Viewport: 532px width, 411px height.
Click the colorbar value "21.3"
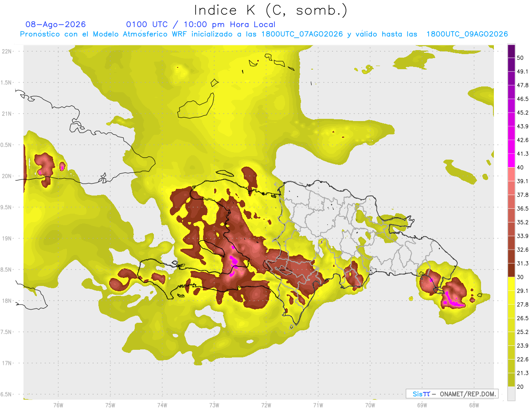tap(523, 373)
